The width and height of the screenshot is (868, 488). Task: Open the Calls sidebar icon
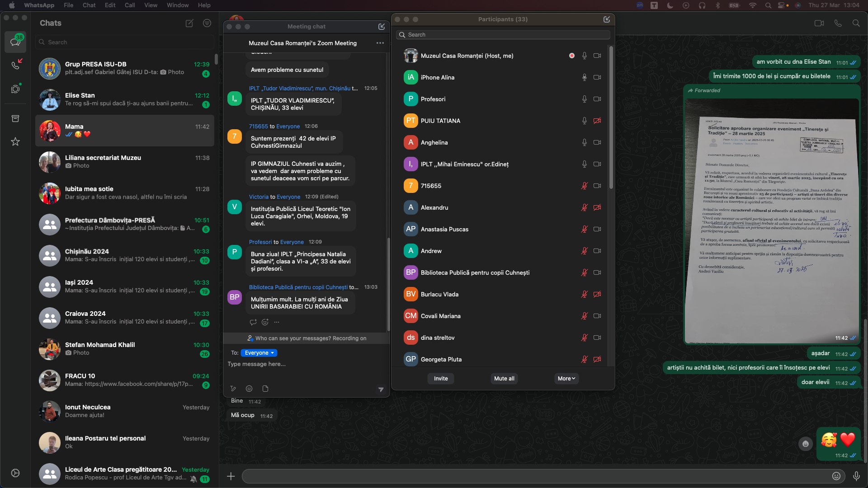(x=15, y=65)
